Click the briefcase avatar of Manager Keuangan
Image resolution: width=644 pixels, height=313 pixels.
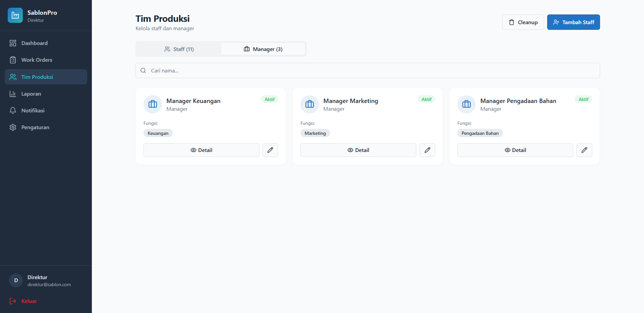coord(153,104)
